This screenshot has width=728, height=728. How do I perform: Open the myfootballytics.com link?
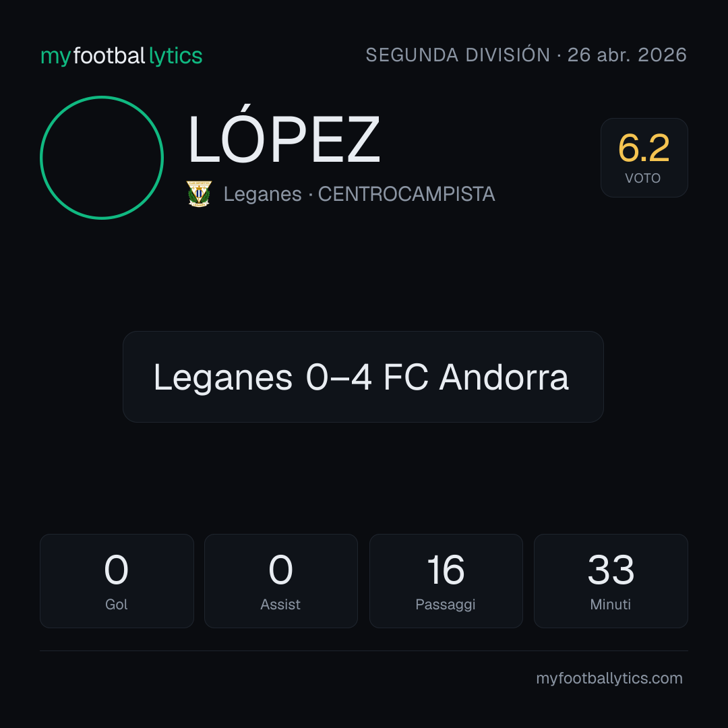coord(609,678)
